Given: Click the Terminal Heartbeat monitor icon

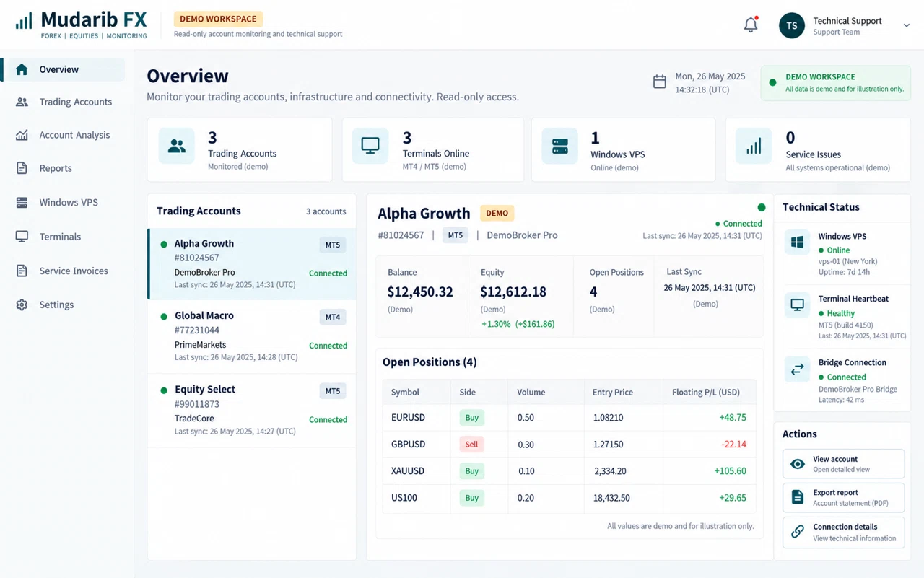Looking at the screenshot, I should [798, 305].
